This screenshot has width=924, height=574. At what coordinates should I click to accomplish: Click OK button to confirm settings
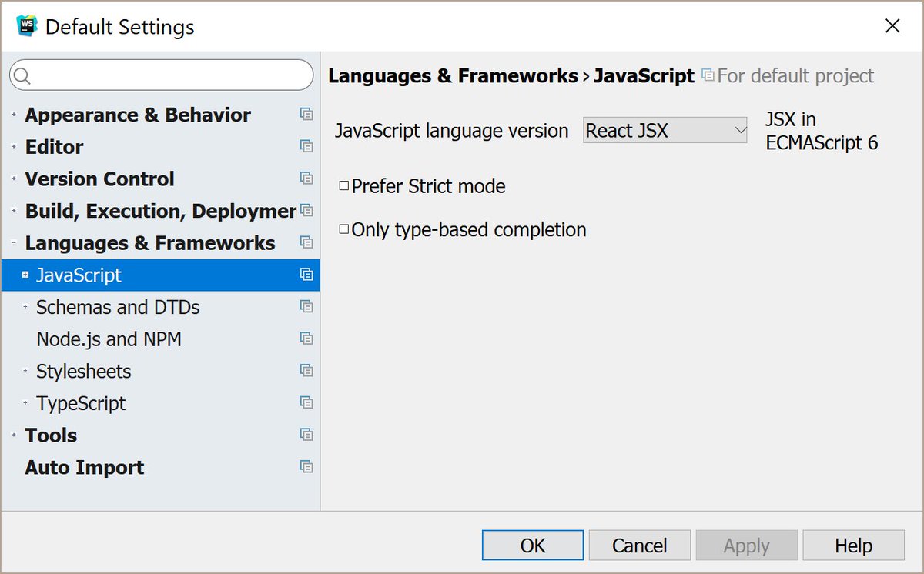pos(533,546)
